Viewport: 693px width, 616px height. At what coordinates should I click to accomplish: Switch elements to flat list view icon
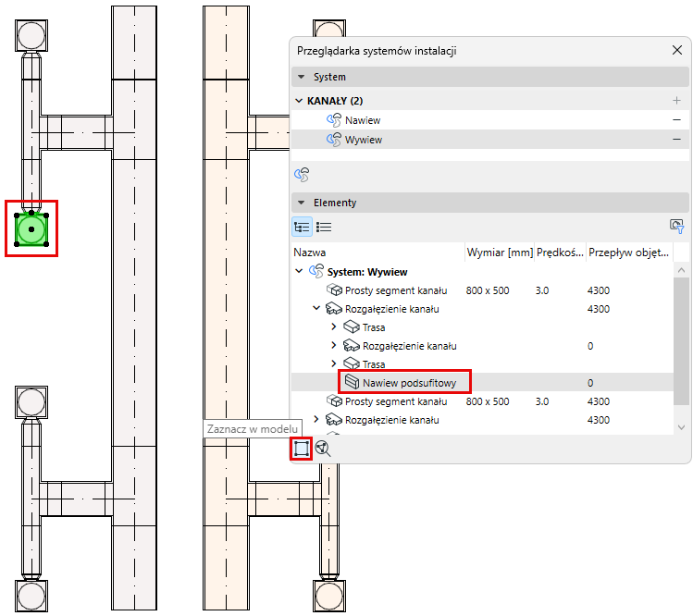pos(324,228)
